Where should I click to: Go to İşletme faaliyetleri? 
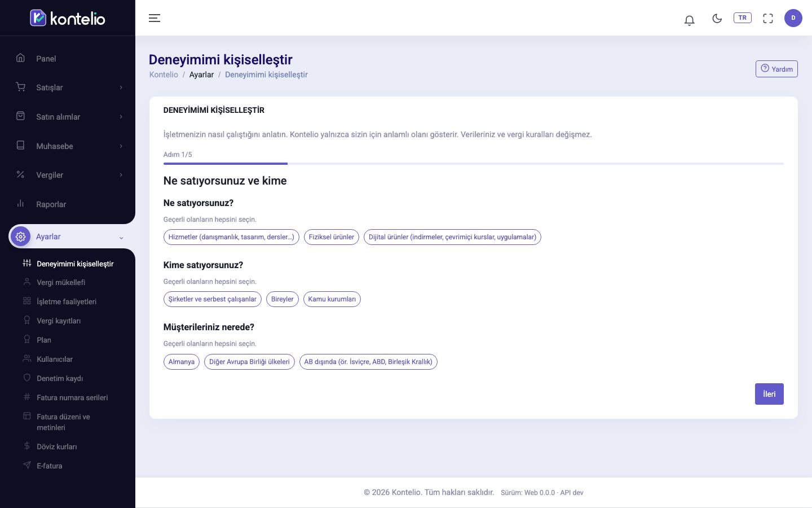point(67,301)
